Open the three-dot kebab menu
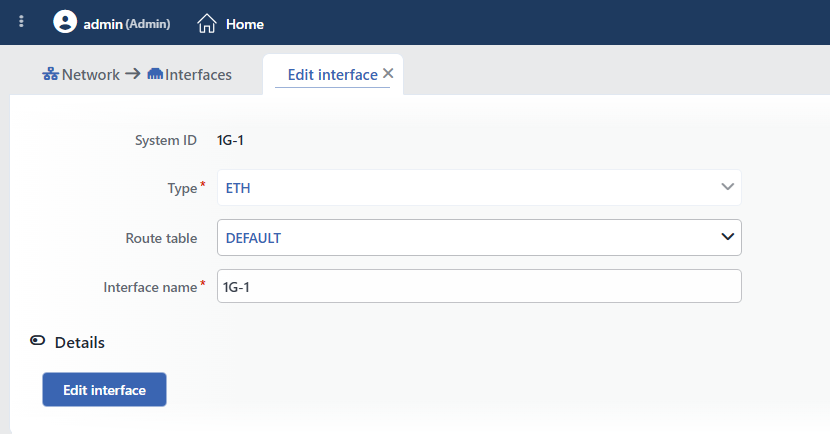The image size is (830, 434). tap(21, 21)
